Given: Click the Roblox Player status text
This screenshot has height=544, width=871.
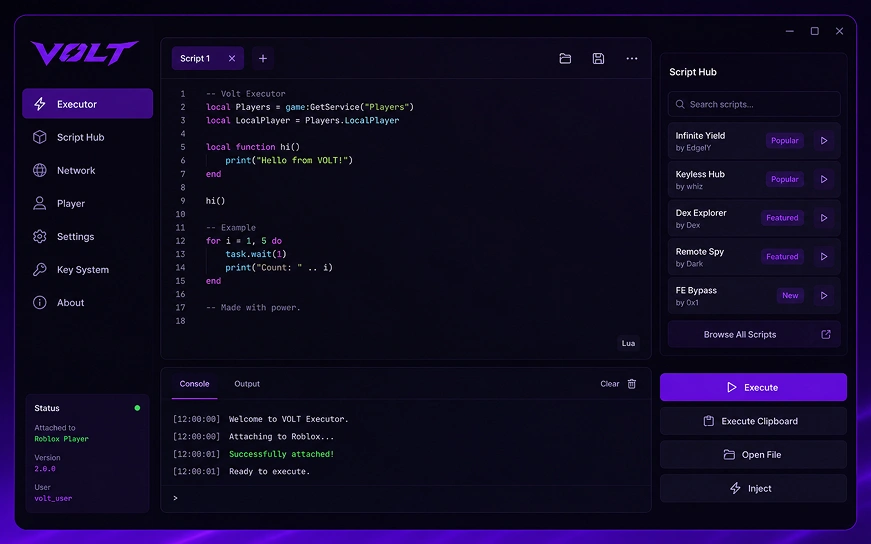Looking at the screenshot, I should pyautogui.click(x=61, y=439).
